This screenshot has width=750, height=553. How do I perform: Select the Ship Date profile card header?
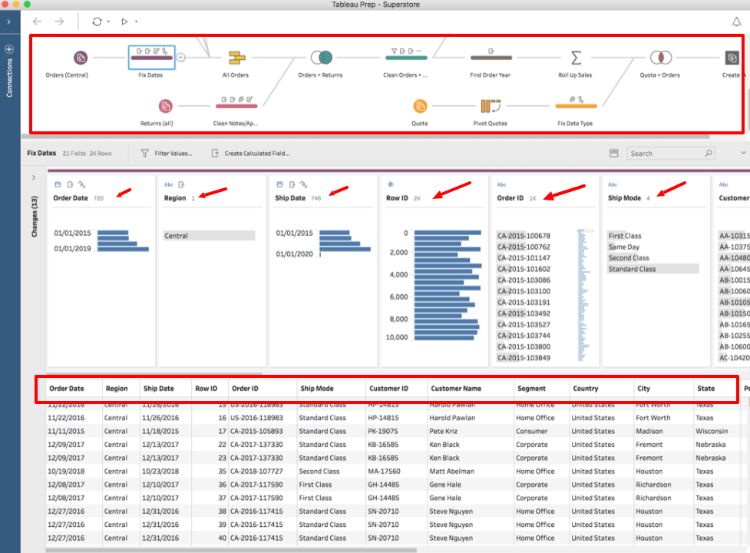coord(290,198)
